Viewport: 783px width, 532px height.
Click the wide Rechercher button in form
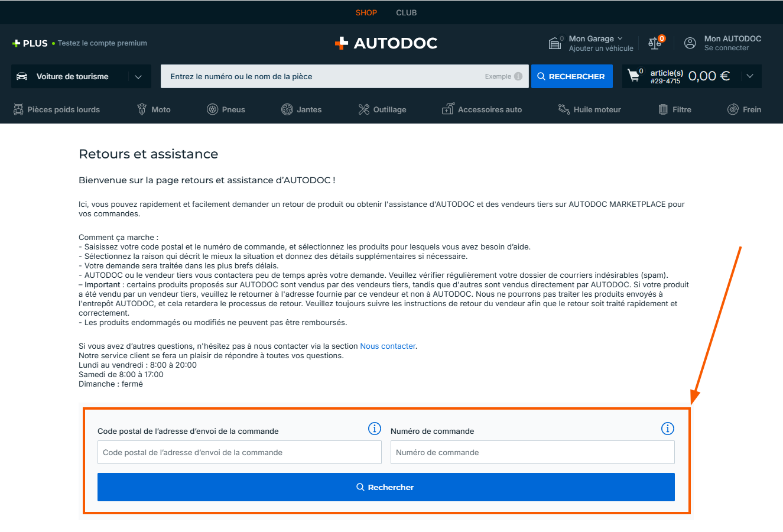(386, 487)
